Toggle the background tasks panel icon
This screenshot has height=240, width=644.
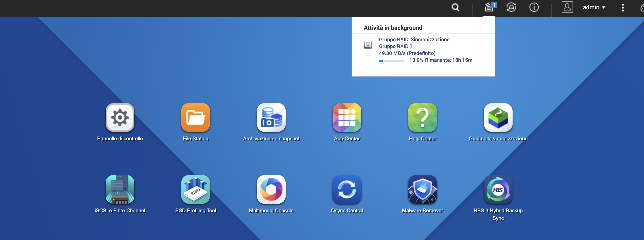(489, 8)
